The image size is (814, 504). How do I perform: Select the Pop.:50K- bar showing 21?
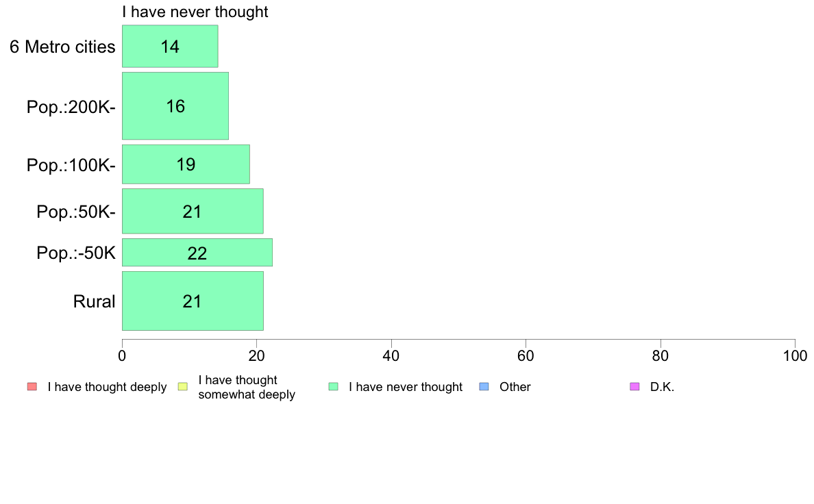pos(193,211)
